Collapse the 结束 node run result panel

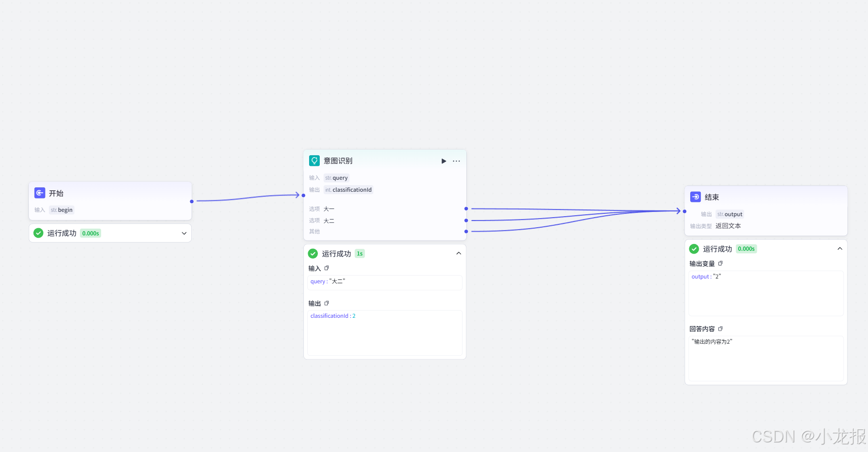click(840, 249)
